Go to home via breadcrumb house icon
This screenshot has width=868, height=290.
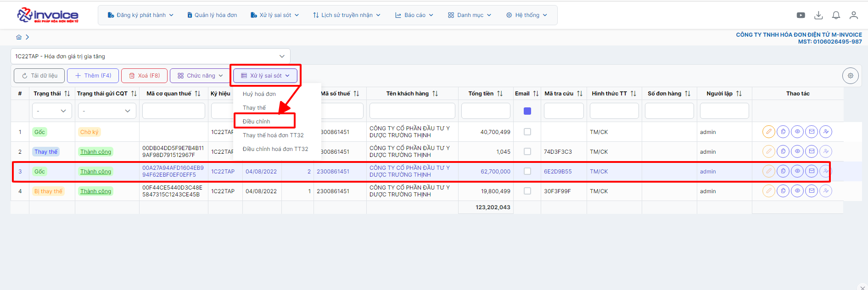coord(19,37)
